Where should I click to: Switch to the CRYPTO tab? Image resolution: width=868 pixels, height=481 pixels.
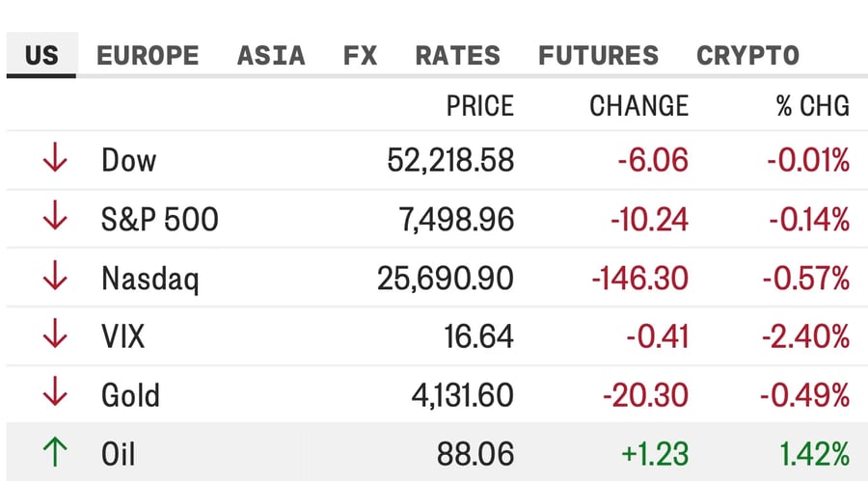[747, 55]
